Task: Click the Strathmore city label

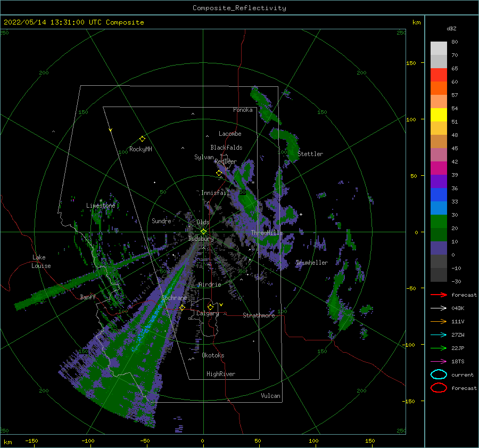Action: (259, 315)
